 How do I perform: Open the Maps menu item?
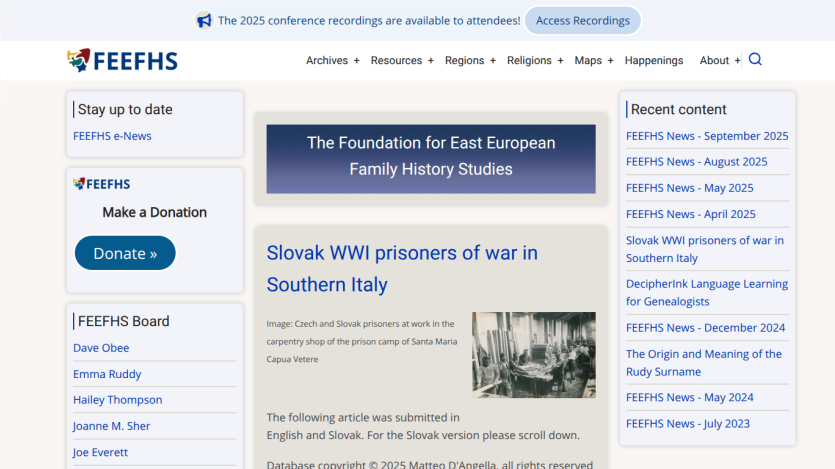pos(588,61)
